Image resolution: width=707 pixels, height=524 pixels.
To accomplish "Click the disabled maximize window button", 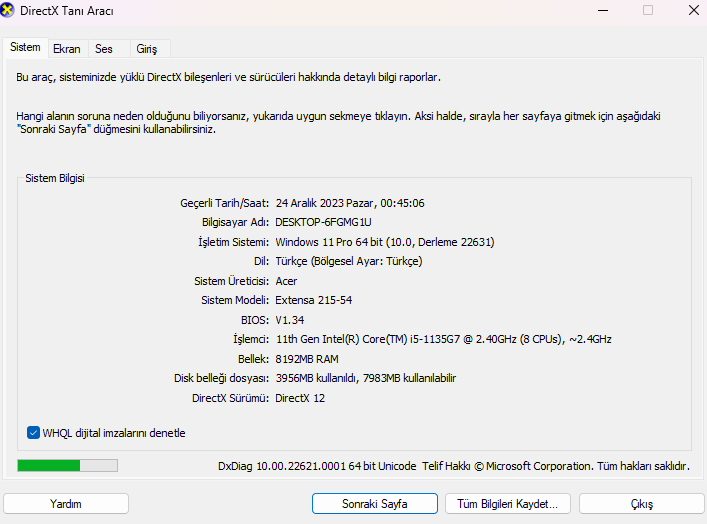I will [648, 10].
